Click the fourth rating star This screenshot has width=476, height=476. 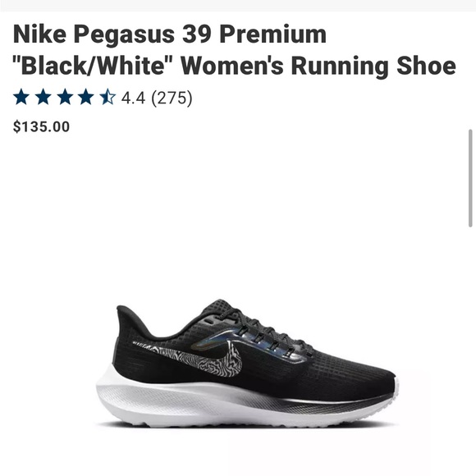coord(86,97)
